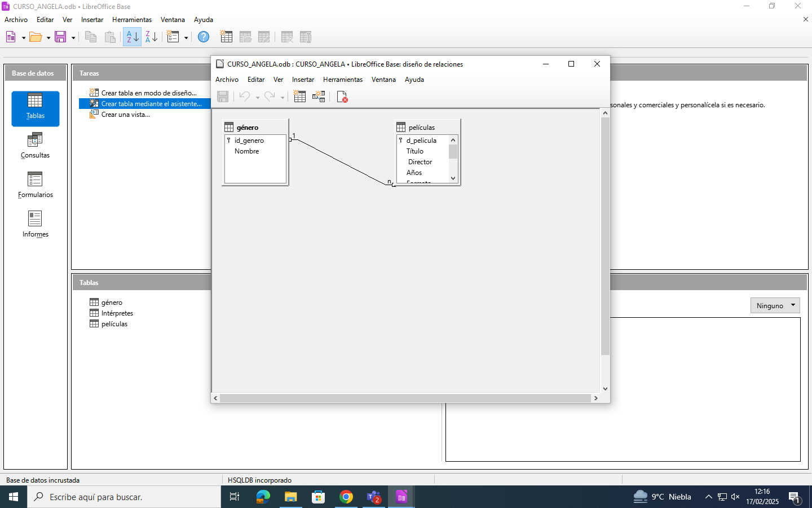Viewport: 812px width, 508px height.
Task: Select Director field in películas table
Action: point(420,162)
